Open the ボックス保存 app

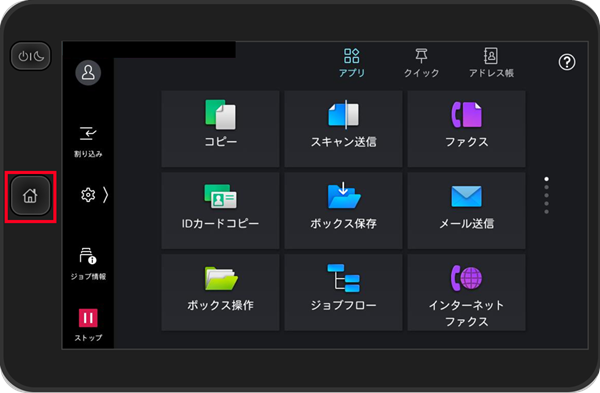(x=343, y=210)
